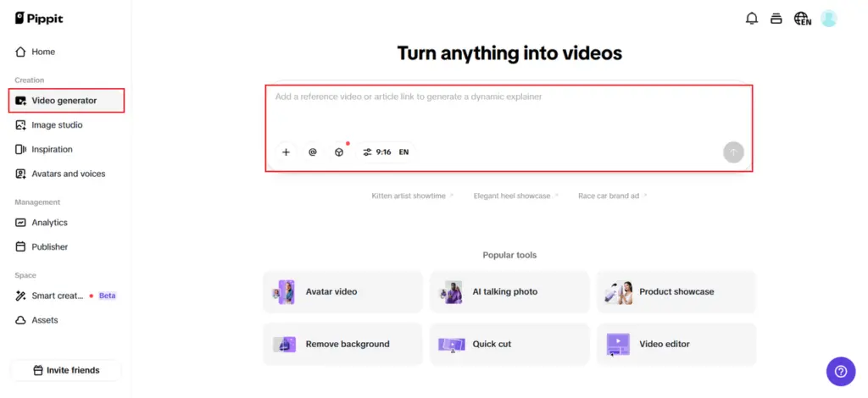Change language via globe EN icon

pos(802,19)
